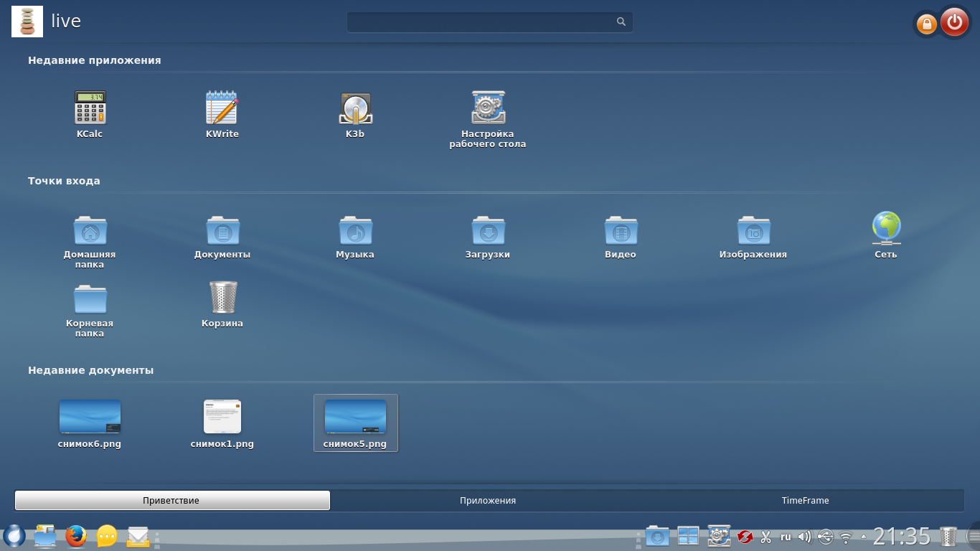Open the downloads folder widget in taskbar
Screen dimensions: 980x551
click(657, 536)
